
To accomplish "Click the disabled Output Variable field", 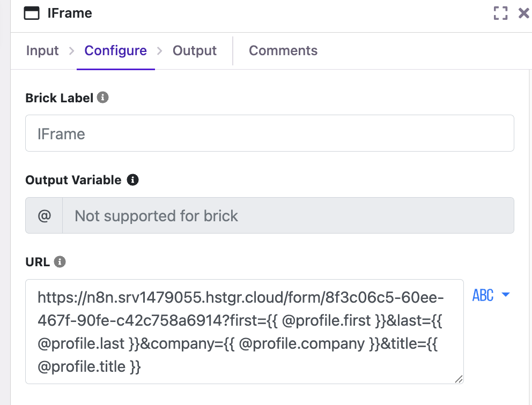I will coord(288,215).
